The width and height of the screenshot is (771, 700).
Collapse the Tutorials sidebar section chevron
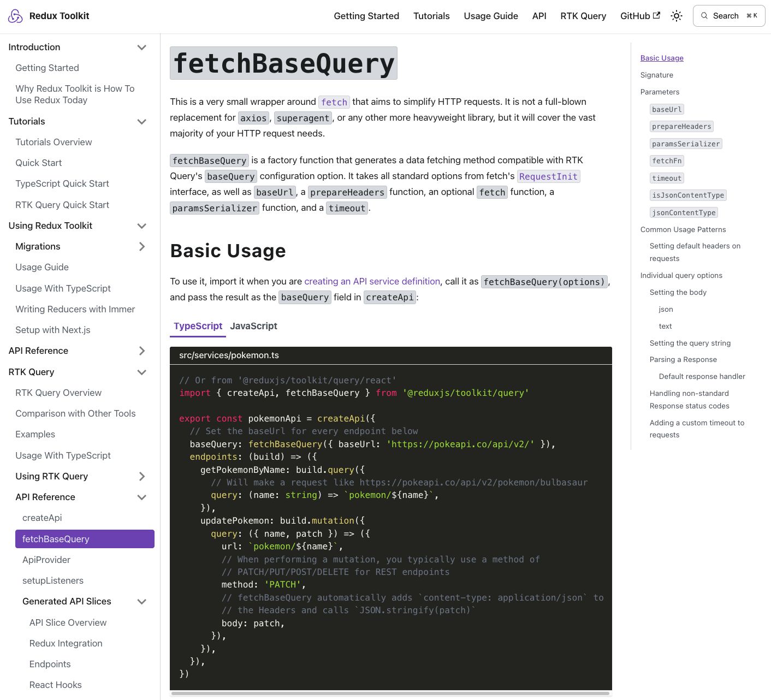[x=142, y=122]
